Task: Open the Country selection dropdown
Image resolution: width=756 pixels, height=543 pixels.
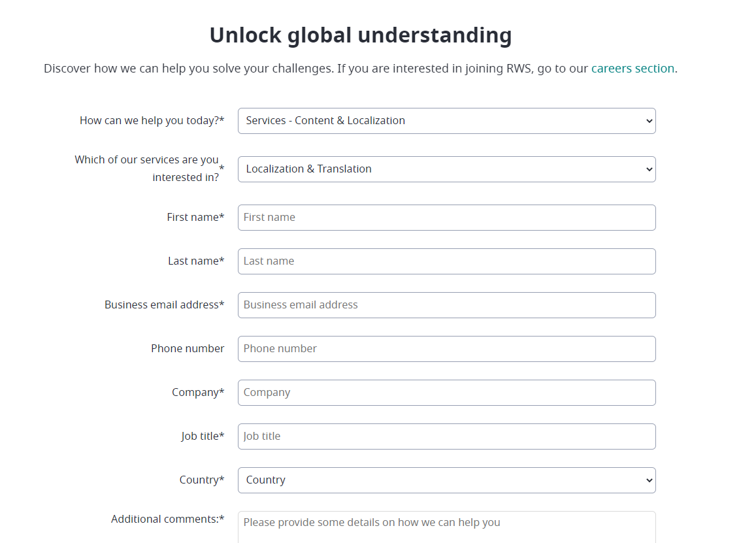Action: [446, 480]
